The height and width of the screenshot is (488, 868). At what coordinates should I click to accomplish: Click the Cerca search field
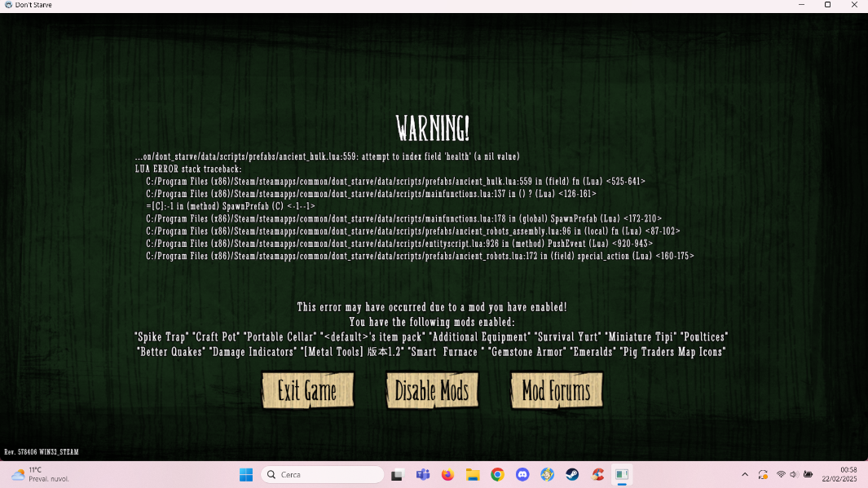(323, 474)
